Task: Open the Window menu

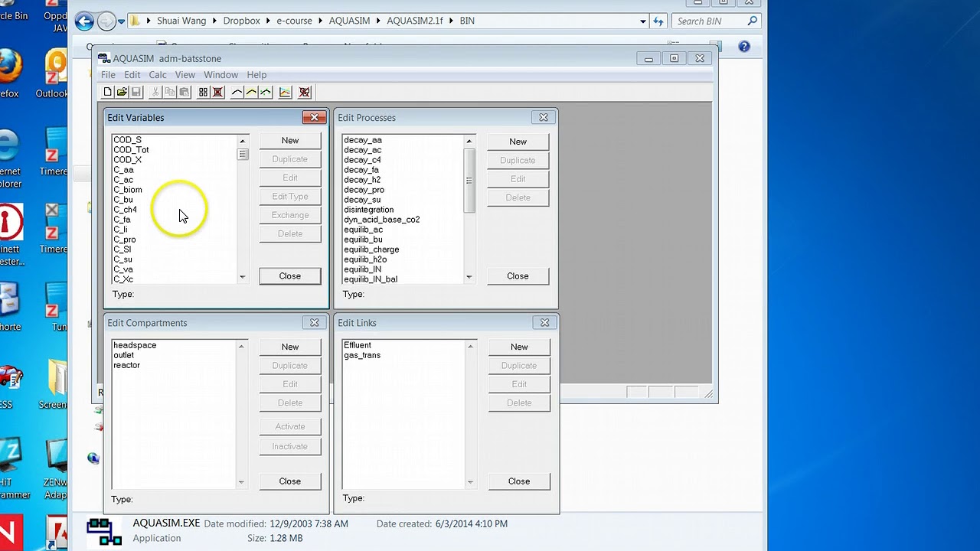Action: [220, 74]
